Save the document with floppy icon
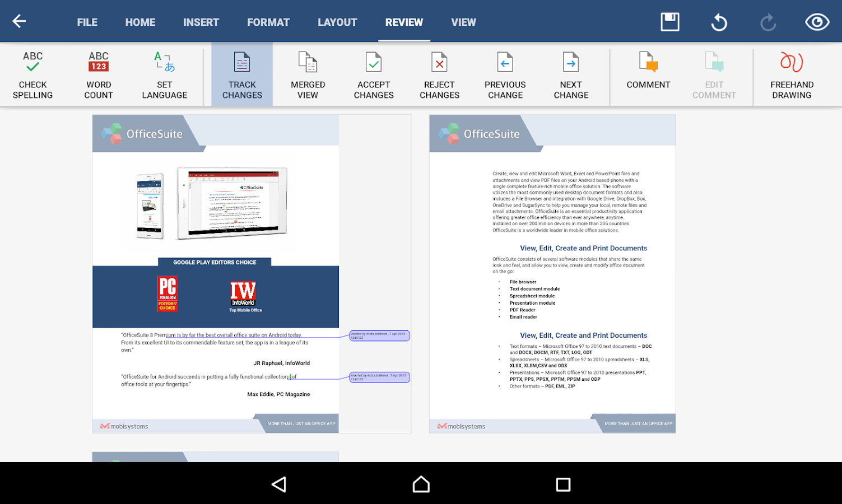The height and width of the screenshot is (504, 842). click(x=669, y=22)
